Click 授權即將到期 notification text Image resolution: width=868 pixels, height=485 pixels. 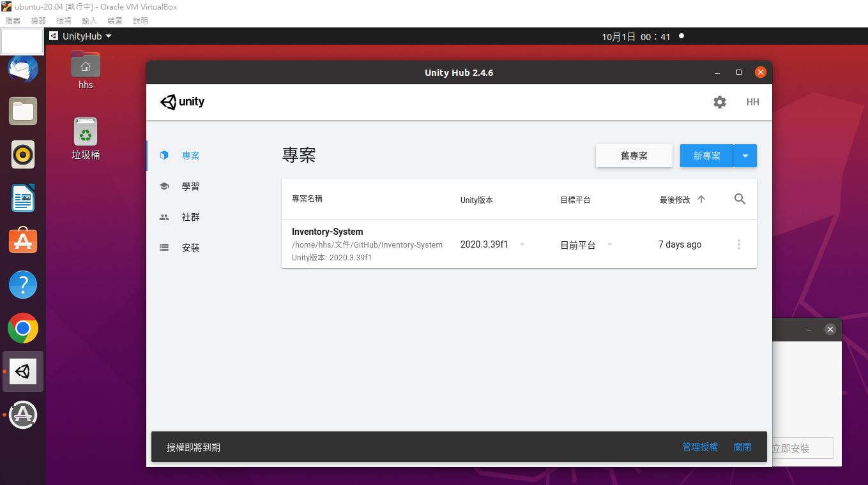194,447
